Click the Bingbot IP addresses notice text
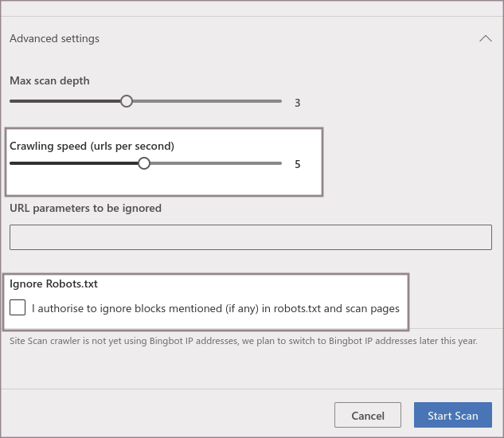This screenshot has width=504, height=438. point(243,341)
